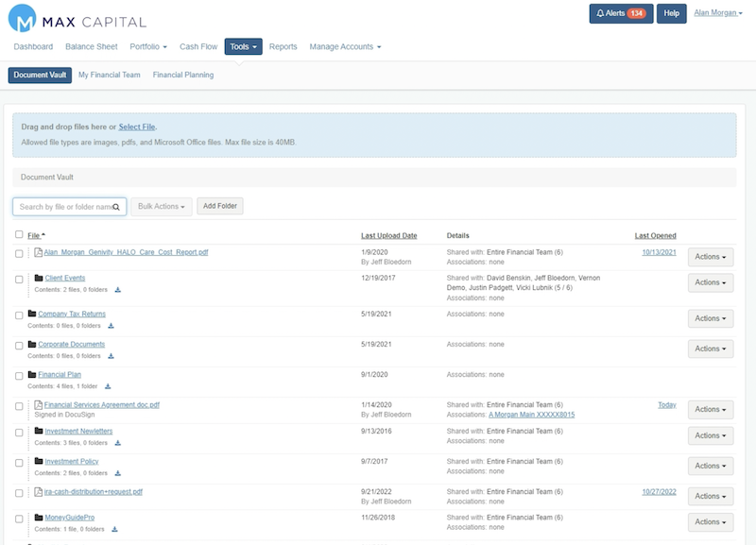Click the Company Tax Returns folder icon
Viewport: 756px width, 545px height.
(x=32, y=314)
